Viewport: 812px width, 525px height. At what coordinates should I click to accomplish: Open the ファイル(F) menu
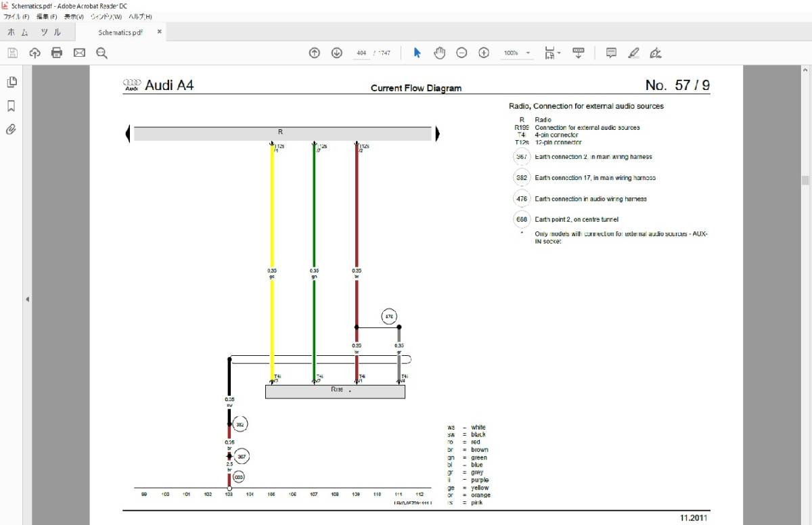click(x=16, y=16)
